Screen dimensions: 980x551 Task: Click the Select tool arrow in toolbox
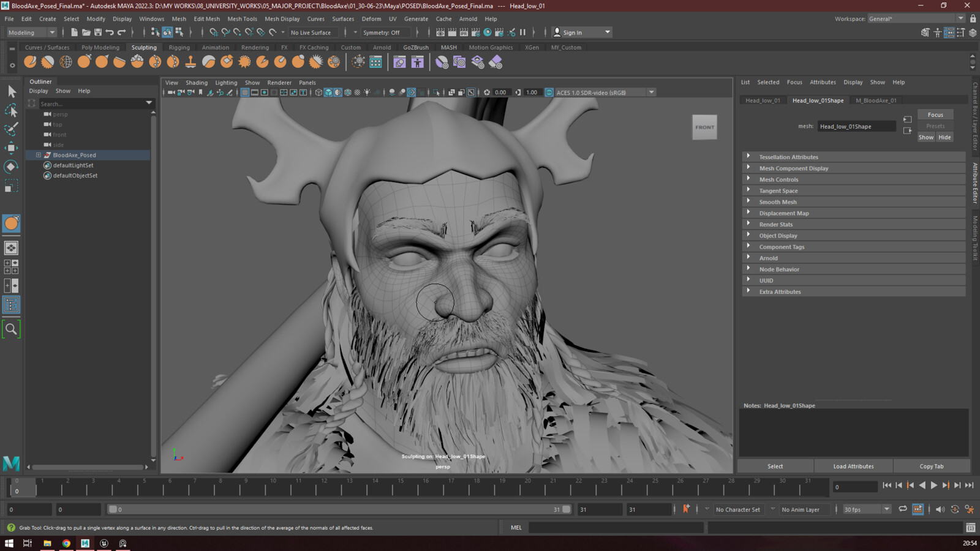(x=11, y=92)
